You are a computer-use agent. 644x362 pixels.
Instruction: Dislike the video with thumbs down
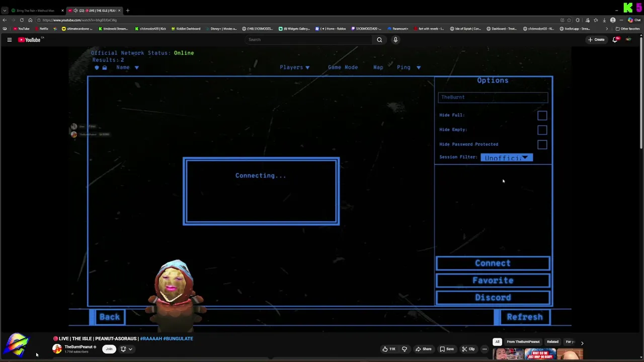click(404, 349)
